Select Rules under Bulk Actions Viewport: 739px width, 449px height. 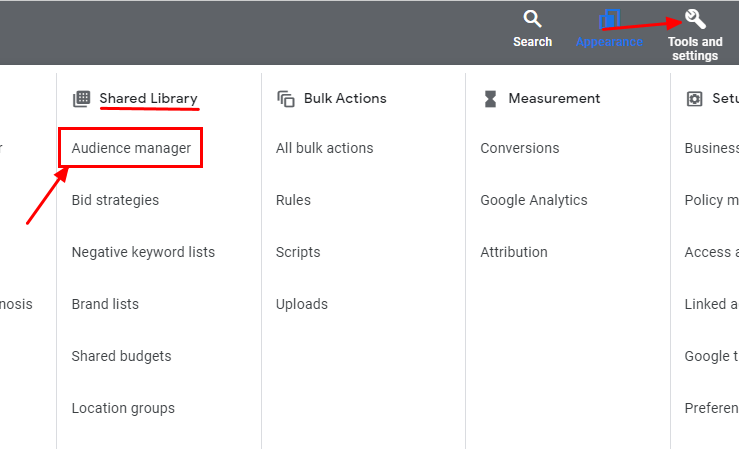click(293, 200)
